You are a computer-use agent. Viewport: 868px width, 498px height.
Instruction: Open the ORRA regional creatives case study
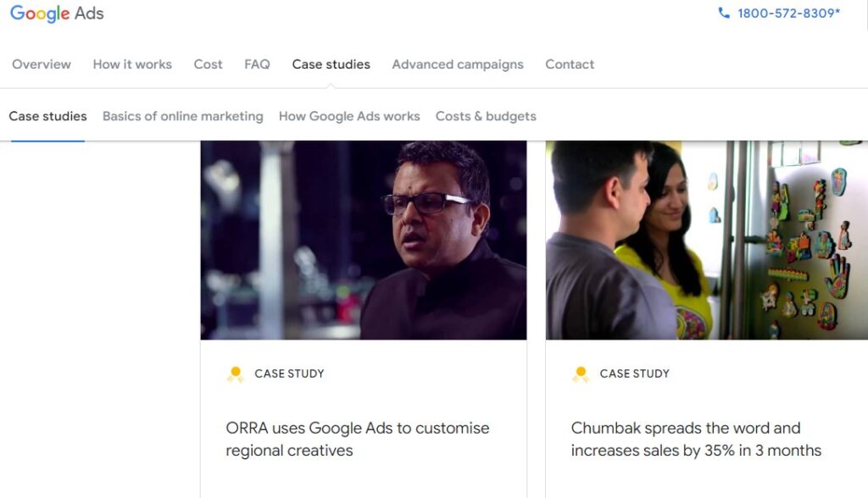(x=356, y=439)
